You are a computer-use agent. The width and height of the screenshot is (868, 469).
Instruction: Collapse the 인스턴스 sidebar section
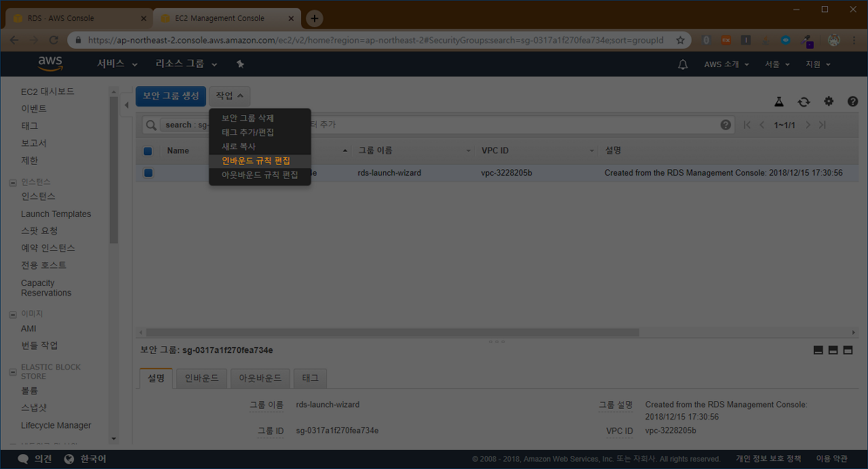pos(13,182)
